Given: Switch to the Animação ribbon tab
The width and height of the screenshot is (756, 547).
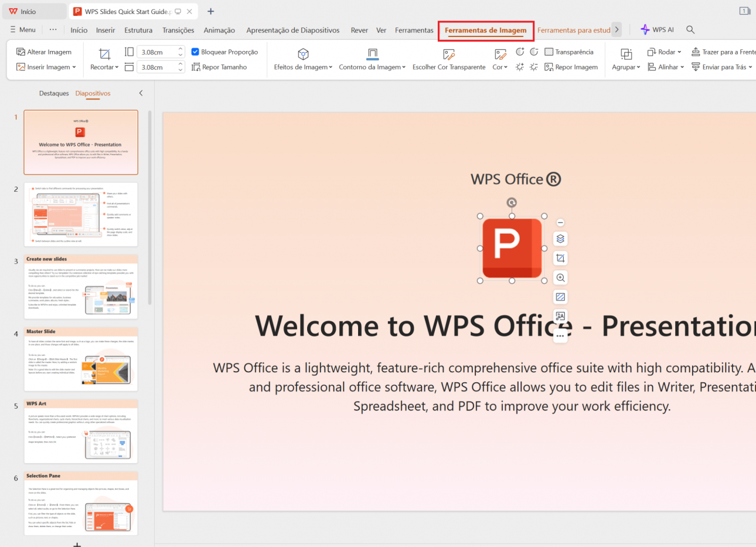Looking at the screenshot, I should click(219, 30).
